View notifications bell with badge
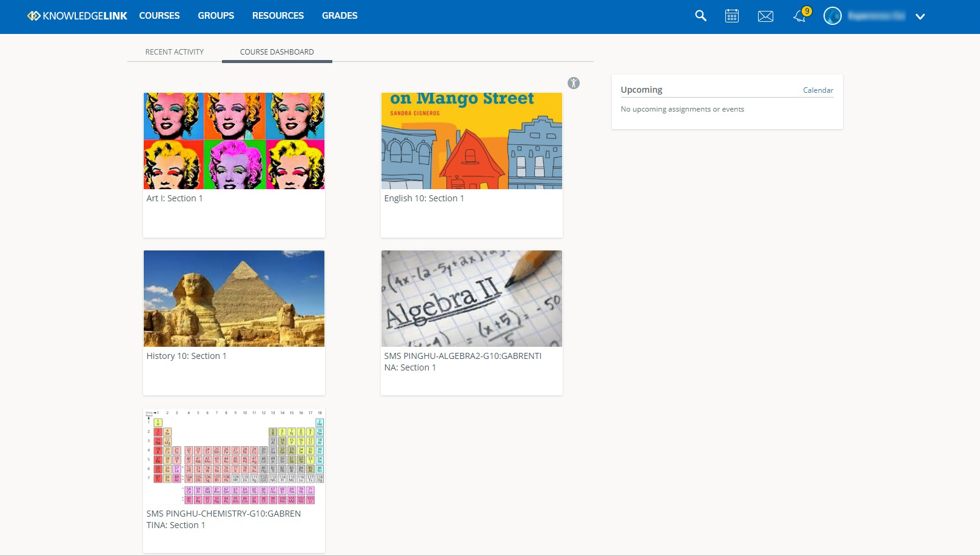The height and width of the screenshot is (556, 980). (x=802, y=15)
